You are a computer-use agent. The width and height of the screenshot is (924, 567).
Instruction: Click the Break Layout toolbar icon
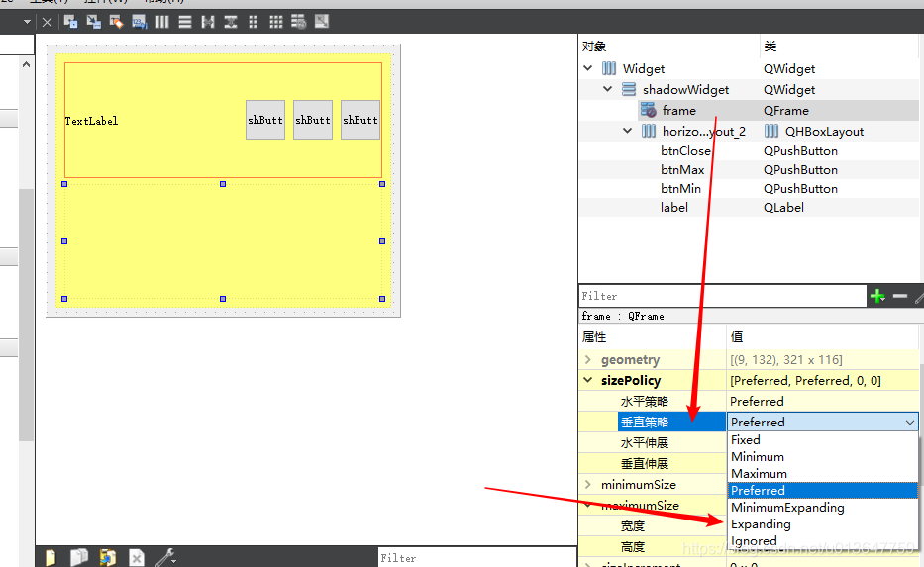(x=299, y=22)
